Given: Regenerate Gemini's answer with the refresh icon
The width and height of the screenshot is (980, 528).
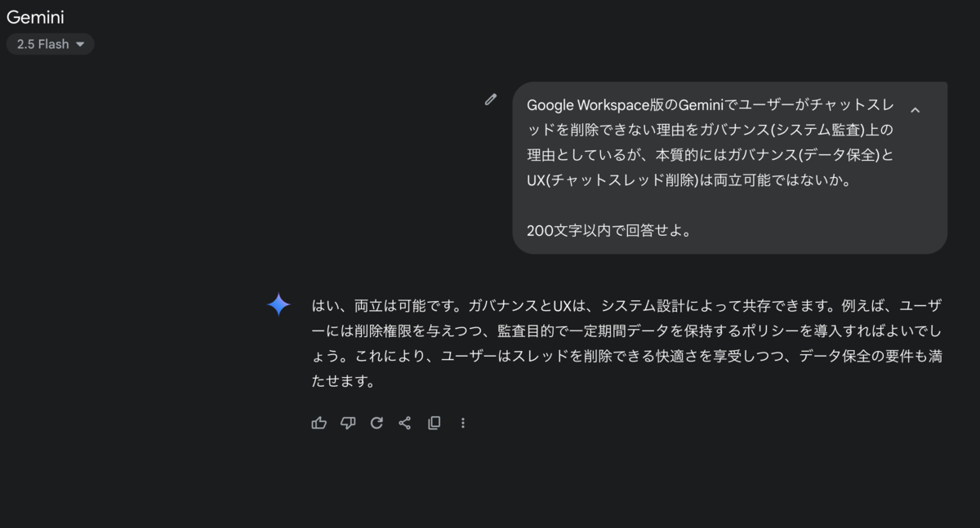Looking at the screenshot, I should 376,423.
